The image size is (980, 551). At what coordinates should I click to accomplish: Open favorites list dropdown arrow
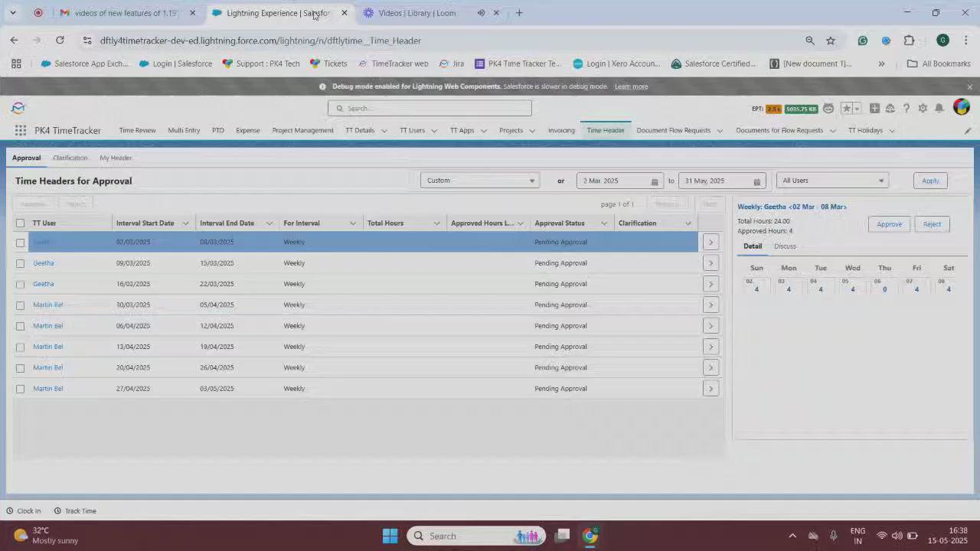(857, 109)
